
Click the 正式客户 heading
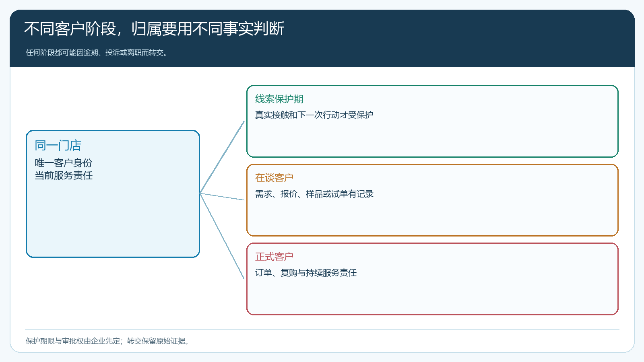[274, 257]
